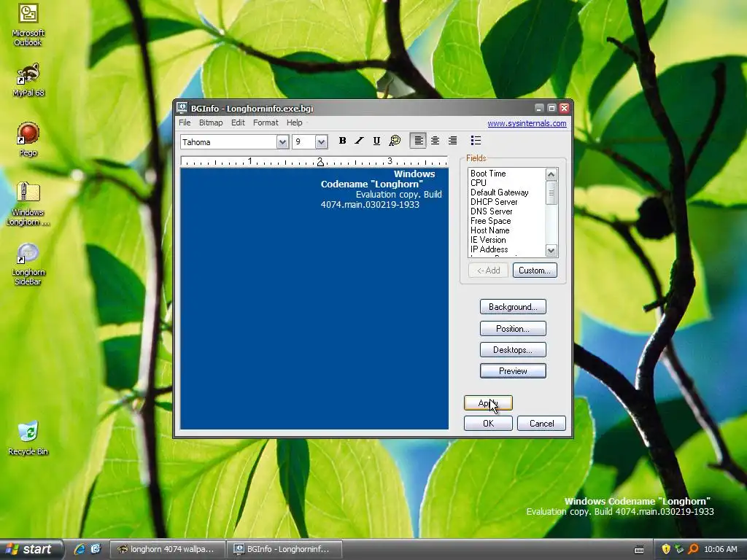Click the security shield tray icon
Image resolution: width=747 pixels, height=560 pixels.
coord(666,550)
